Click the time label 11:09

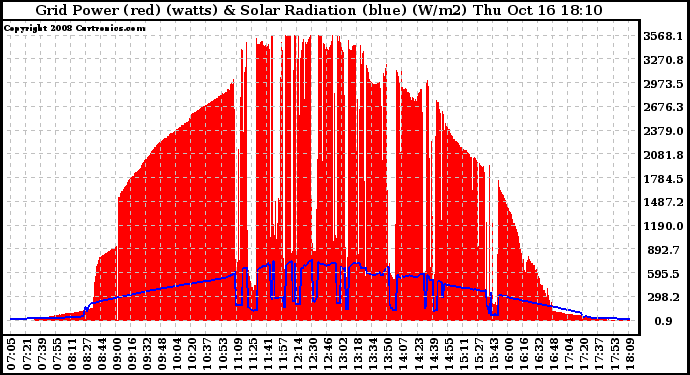pyautogui.click(x=238, y=354)
